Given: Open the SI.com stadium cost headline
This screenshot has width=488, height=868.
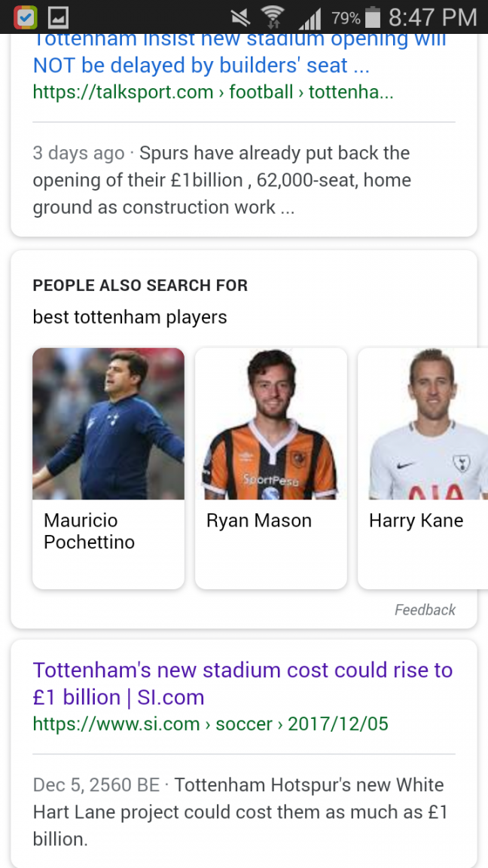Looking at the screenshot, I should pyautogui.click(x=242, y=683).
